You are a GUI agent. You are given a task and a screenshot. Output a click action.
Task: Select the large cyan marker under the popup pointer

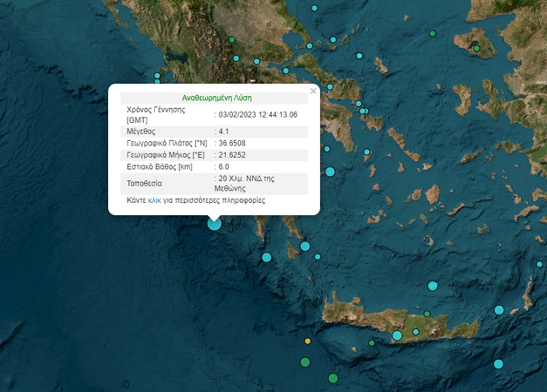pos(214,223)
